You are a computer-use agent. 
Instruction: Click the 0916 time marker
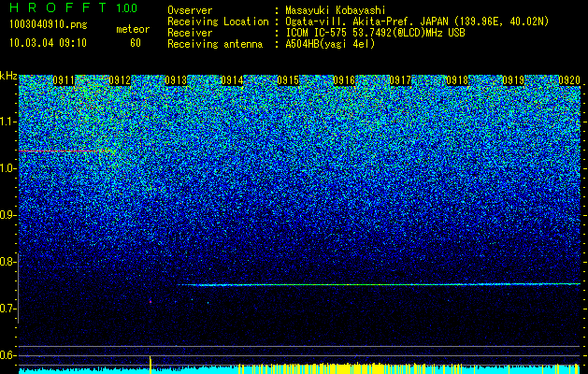click(344, 80)
